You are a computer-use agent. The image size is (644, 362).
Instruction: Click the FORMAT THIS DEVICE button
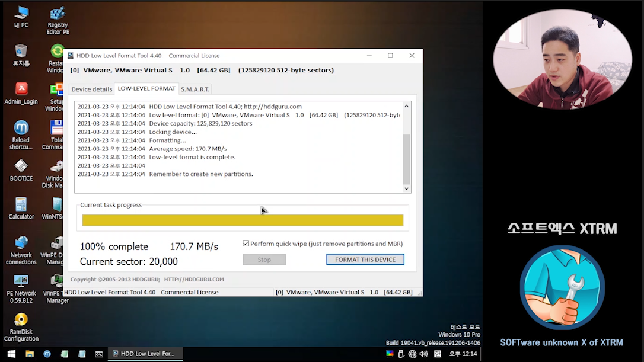click(x=365, y=260)
